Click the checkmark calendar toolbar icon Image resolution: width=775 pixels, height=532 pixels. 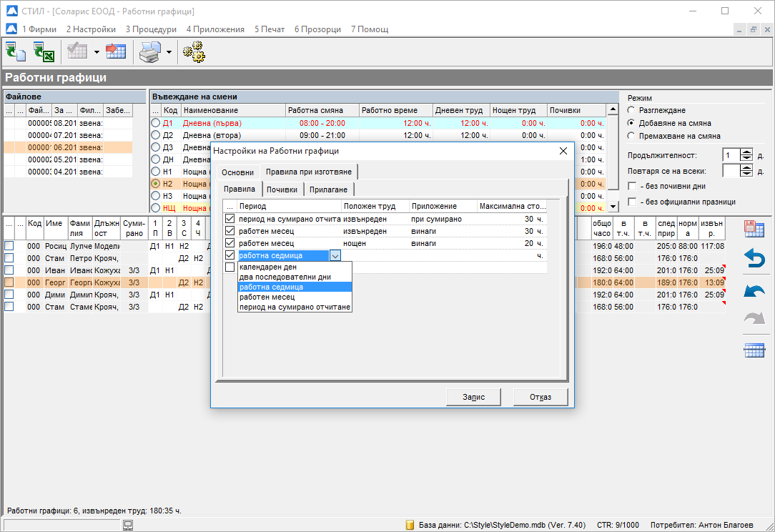pos(78,51)
